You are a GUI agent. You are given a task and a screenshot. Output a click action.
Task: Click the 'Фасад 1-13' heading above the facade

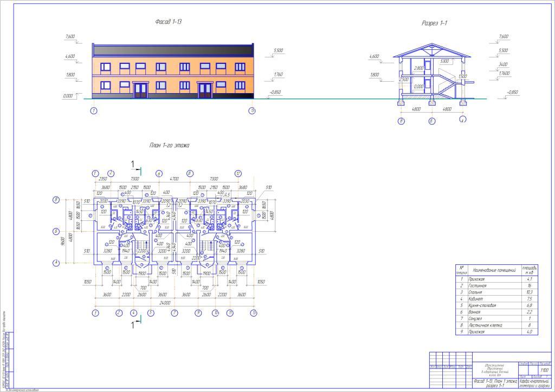168,22
